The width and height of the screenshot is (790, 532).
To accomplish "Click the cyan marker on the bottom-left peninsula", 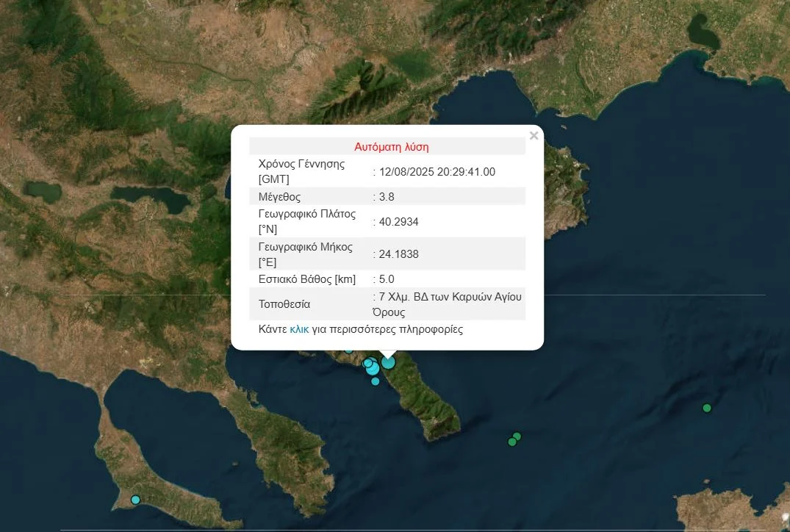I will (x=135, y=500).
